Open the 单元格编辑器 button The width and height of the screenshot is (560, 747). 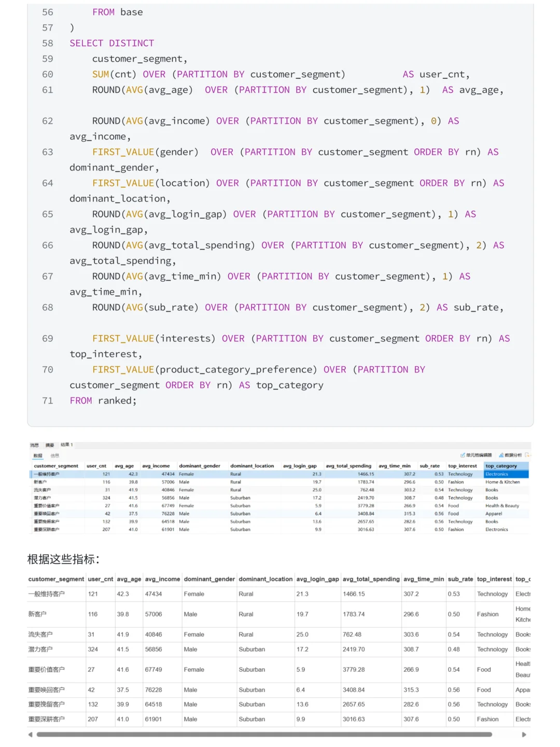tap(476, 455)
